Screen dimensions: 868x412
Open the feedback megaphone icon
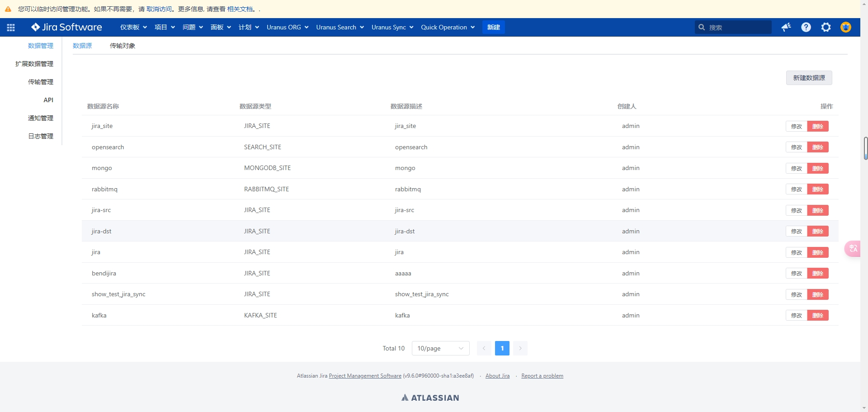pos(786,27)
